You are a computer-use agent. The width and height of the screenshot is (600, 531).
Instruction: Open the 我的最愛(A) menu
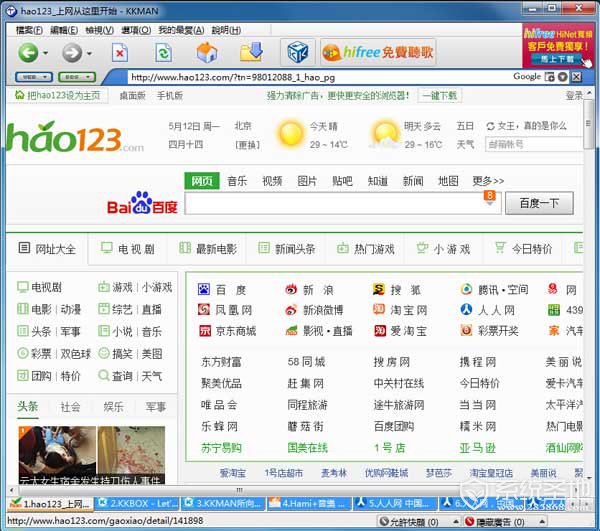tap(181, 30)
